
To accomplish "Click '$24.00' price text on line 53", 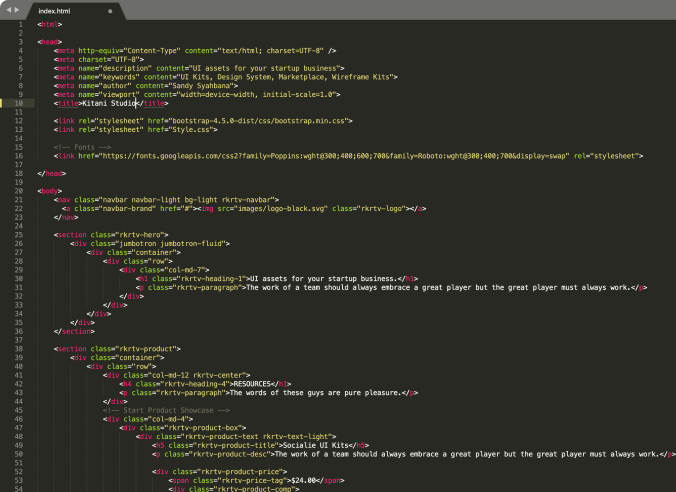I will point(305,480).
